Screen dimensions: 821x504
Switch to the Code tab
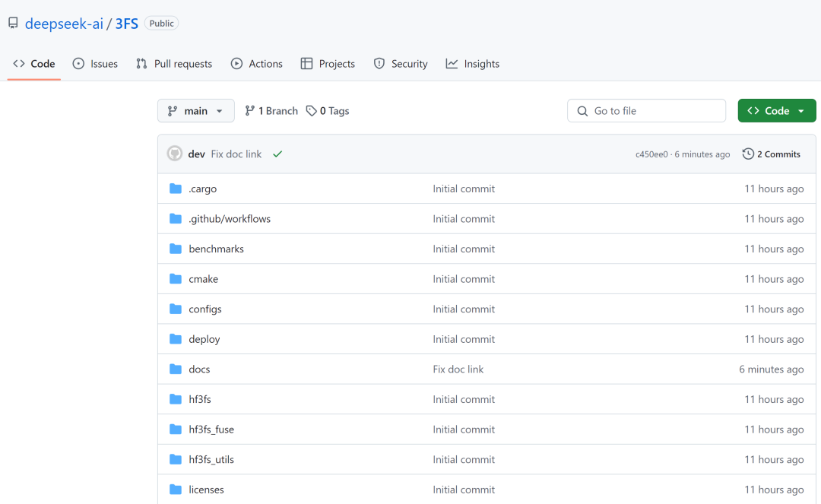(34, 64)
